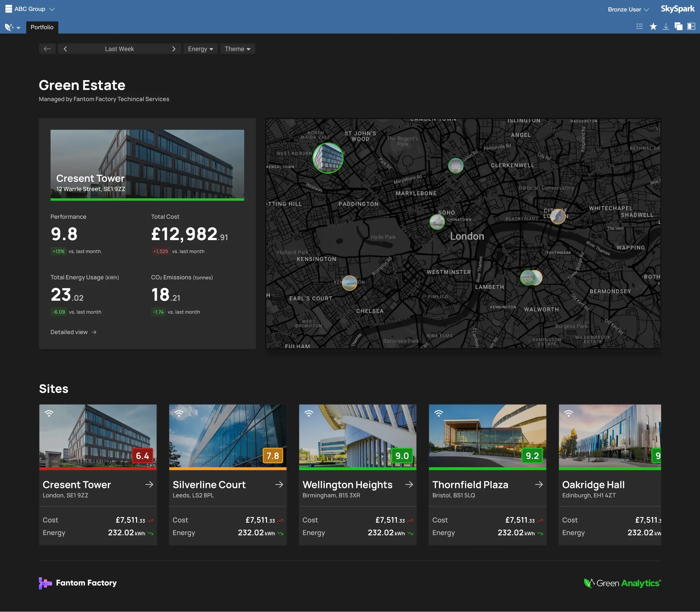
Task: Go to previous week with left chevron
Action: coord(65,49)
